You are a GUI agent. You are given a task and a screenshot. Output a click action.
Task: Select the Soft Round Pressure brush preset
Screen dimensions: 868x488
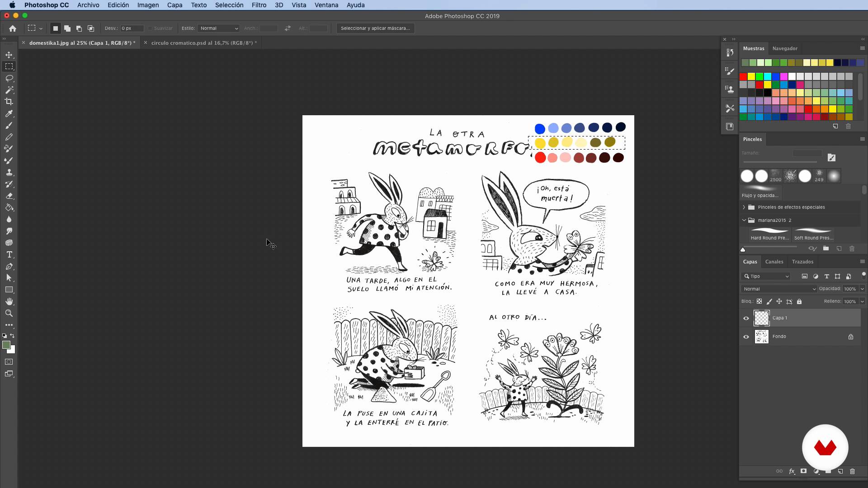point(813,234)
